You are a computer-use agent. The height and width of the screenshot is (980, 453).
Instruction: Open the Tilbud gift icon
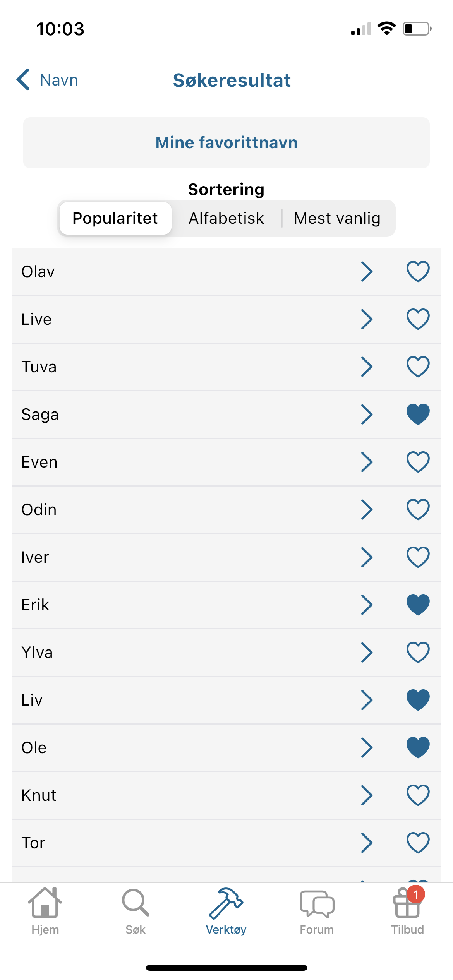click(407, 903)
